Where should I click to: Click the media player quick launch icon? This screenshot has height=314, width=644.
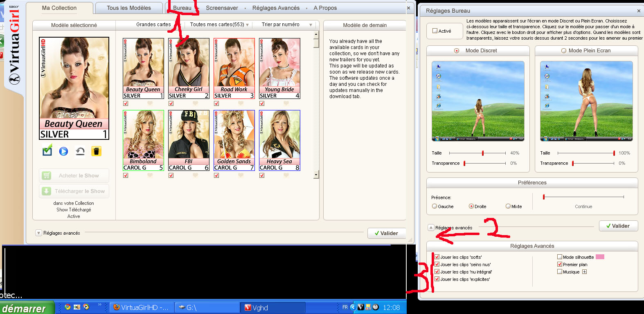pyautogui.click(x=86, y=307)
